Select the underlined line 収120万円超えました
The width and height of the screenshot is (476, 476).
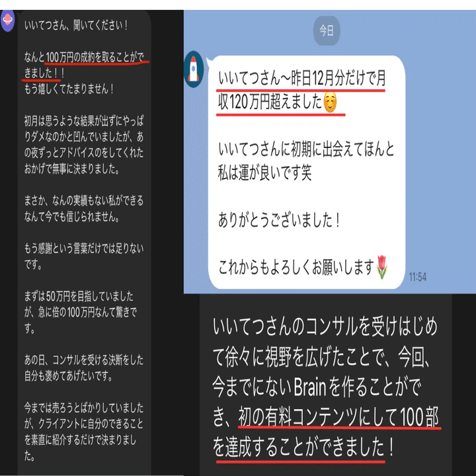270,102
